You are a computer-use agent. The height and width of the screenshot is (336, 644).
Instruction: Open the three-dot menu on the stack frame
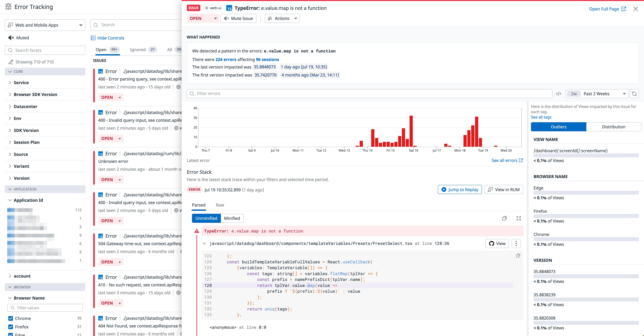(516, 243)
